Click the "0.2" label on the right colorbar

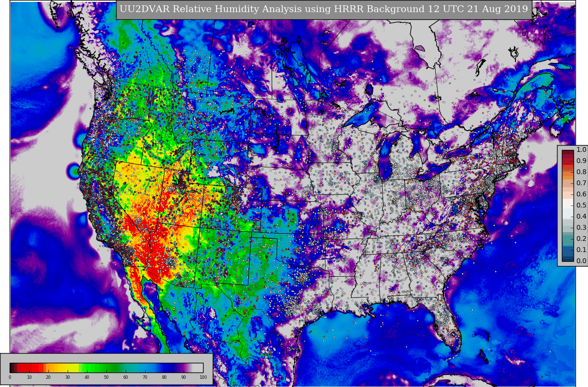[581, 239]
